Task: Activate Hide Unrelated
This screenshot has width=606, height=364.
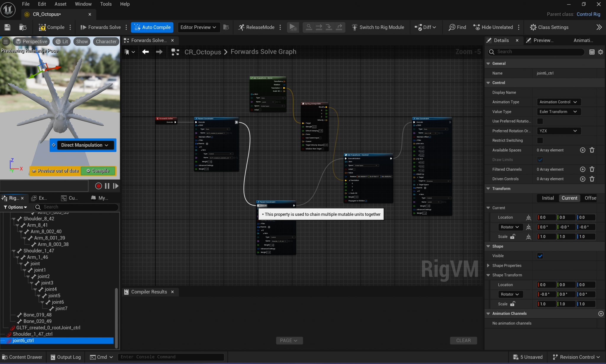Action: pos(493,27)
